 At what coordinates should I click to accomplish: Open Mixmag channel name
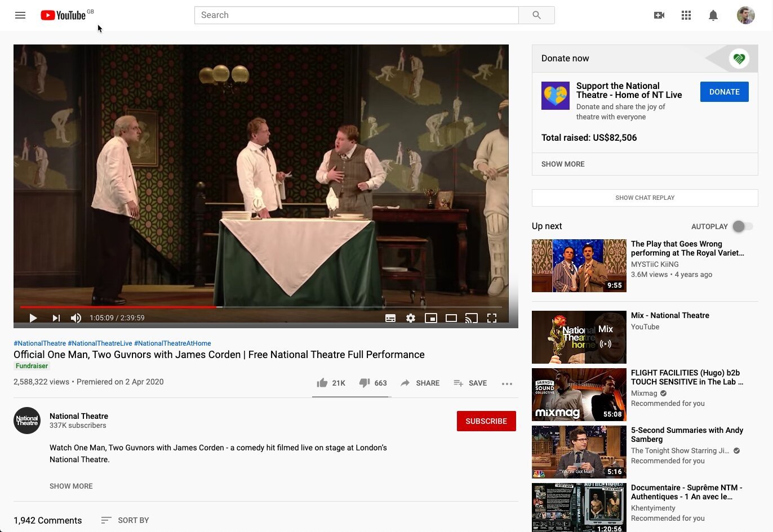[x=644, y=394]
